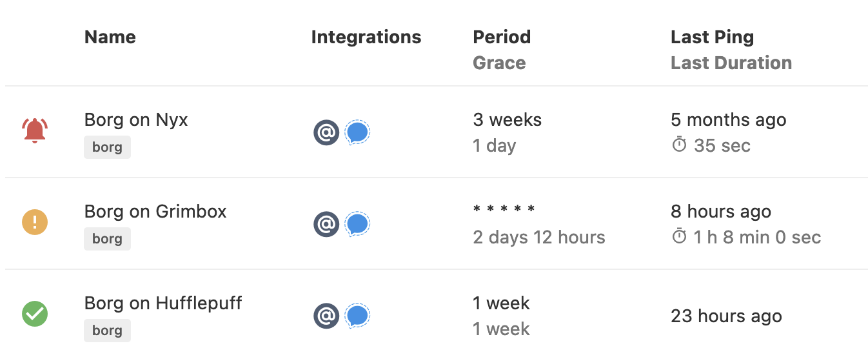Open the Borg on Grimbox check
The height and width of the screenshot is (359, 868).
(x=155, y=212)
